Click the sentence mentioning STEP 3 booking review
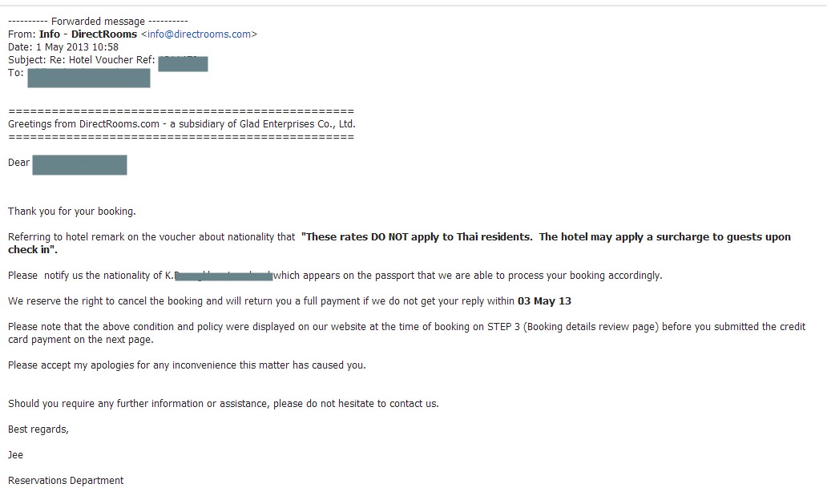 [x=406, y=333]
